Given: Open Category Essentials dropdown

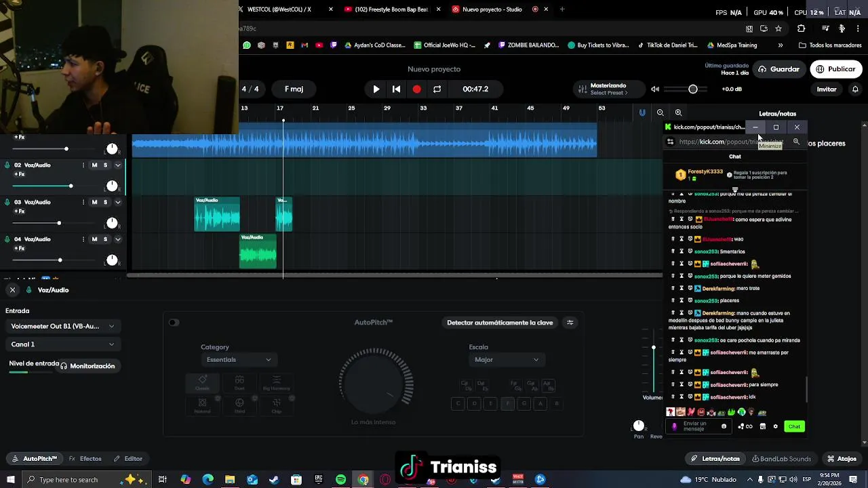Looking at the screenshot, I should pos(239,360).
